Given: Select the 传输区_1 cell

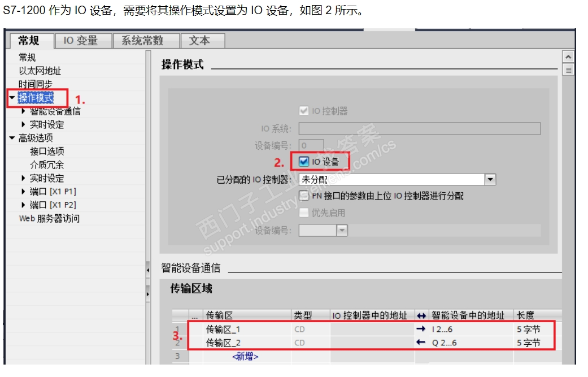Looking at the screenshot, I should pos(247,330).
